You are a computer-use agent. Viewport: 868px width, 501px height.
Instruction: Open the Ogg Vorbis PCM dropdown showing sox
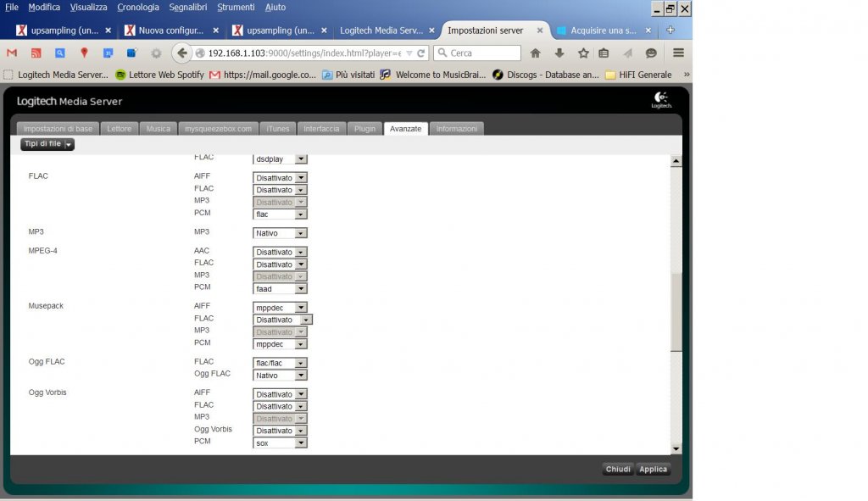[280, 443]
